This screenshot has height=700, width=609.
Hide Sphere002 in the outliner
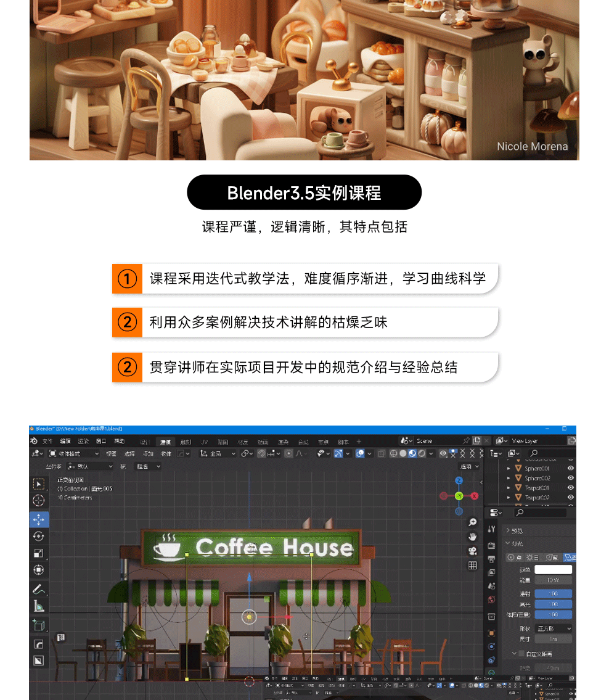[571, 478]
